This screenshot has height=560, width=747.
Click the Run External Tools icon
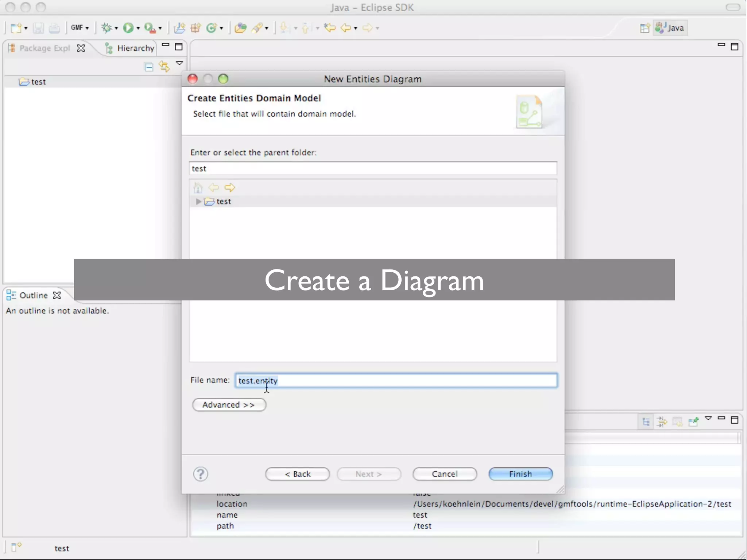click(150, 28)
